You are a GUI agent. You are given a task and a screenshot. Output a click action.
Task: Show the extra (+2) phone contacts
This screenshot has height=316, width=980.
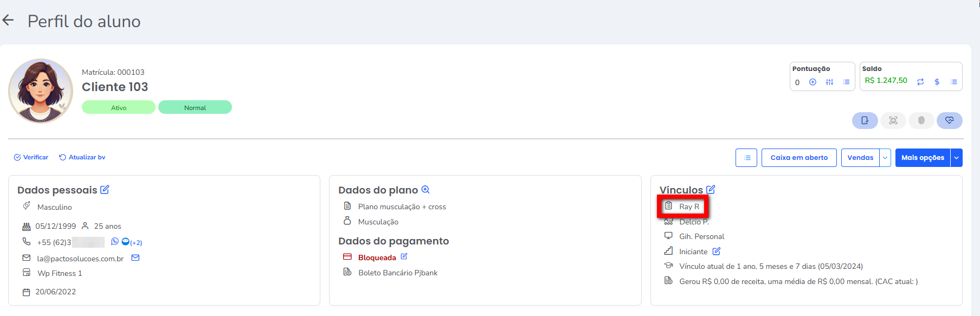point(136,243)
